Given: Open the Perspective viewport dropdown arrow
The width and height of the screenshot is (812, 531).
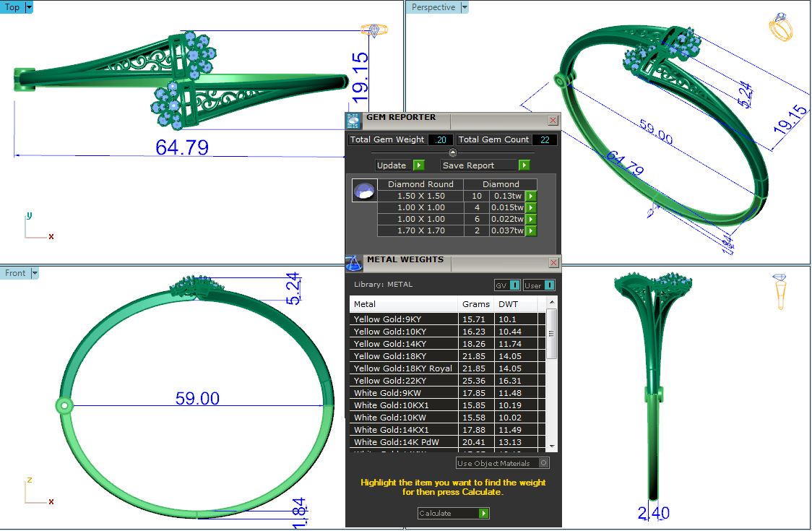Looking at the screenshot, I should click(465, 7).
